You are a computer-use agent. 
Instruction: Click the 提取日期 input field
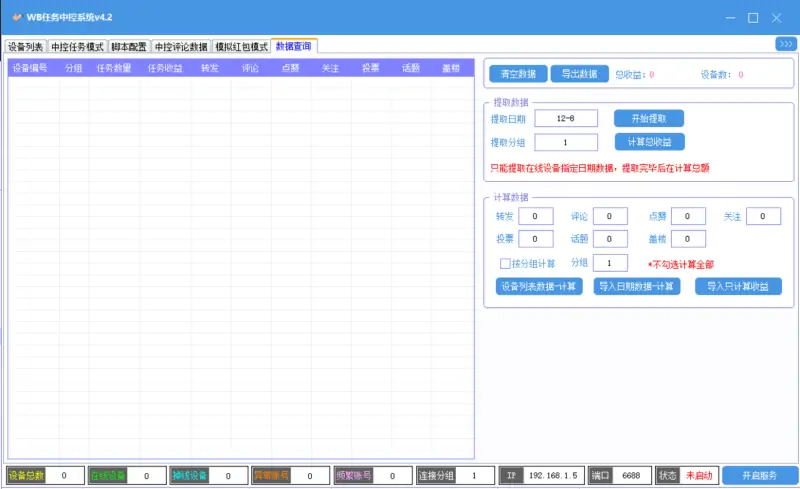pyautogui.click(x=565, y=118)
